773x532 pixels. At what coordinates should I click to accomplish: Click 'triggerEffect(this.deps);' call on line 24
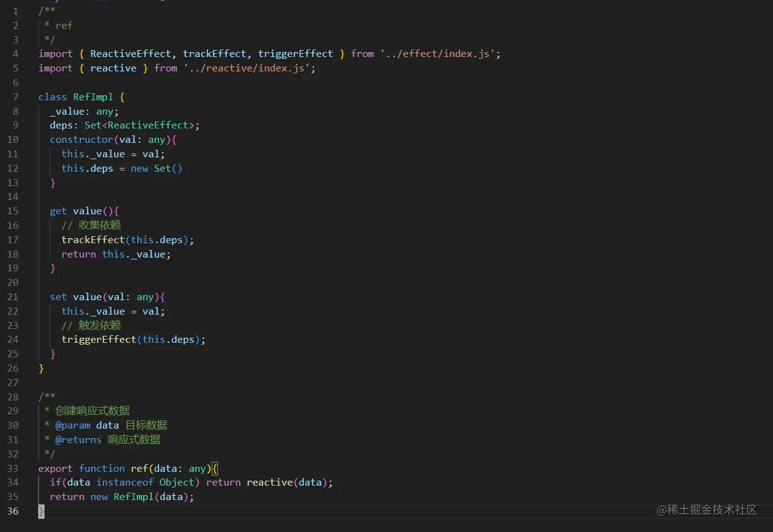133,340
